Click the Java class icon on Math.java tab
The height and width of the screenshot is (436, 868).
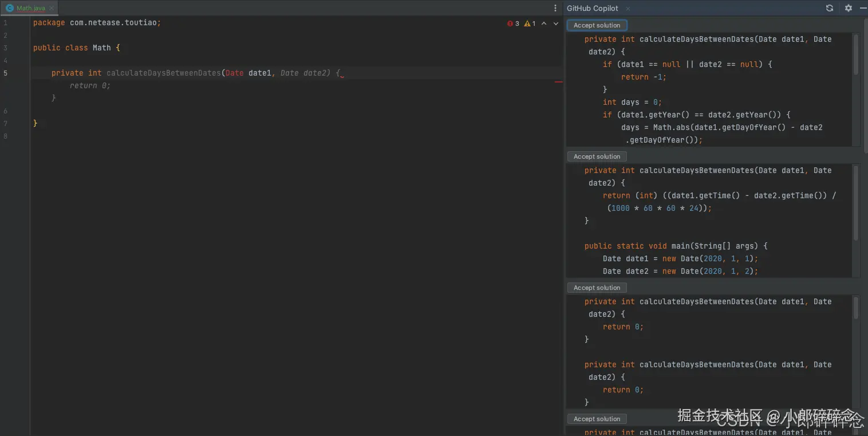9,8
